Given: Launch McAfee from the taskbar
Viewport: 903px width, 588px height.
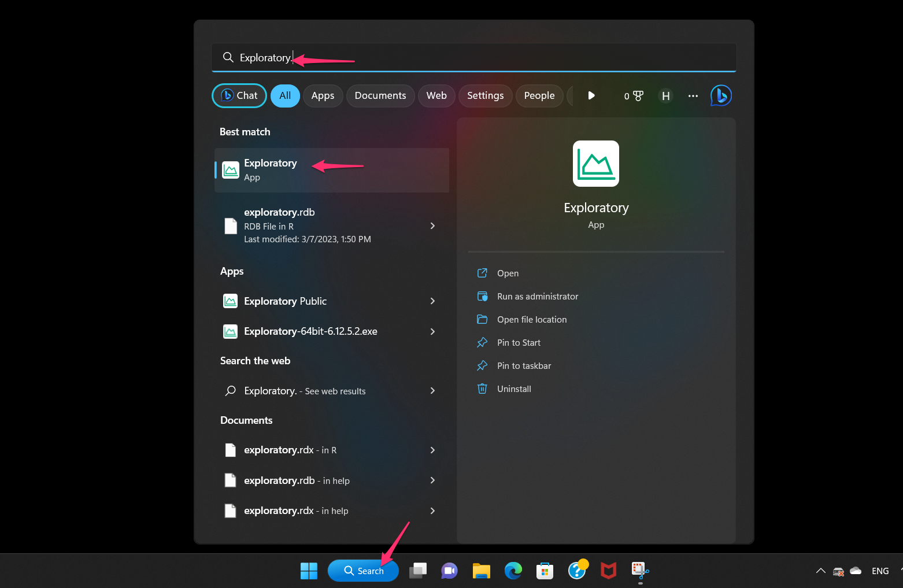Looking at the screenshot, I should coord(608,571).
